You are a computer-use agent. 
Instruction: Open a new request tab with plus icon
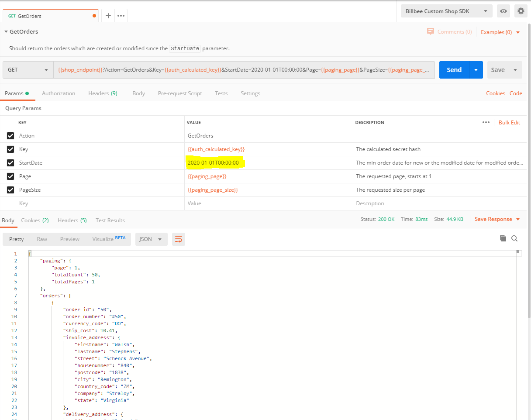click(x=108, y=16)
